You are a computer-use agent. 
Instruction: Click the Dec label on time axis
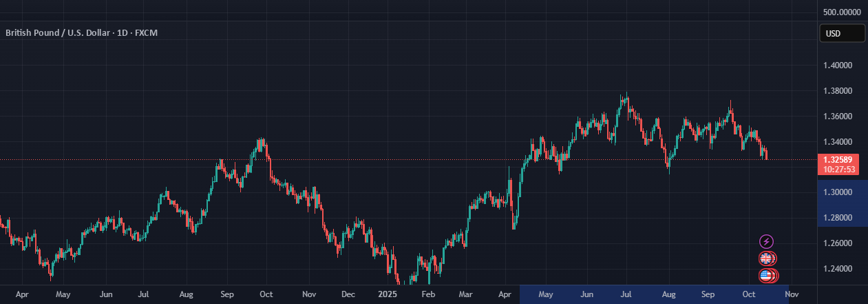tap(348, 294)
